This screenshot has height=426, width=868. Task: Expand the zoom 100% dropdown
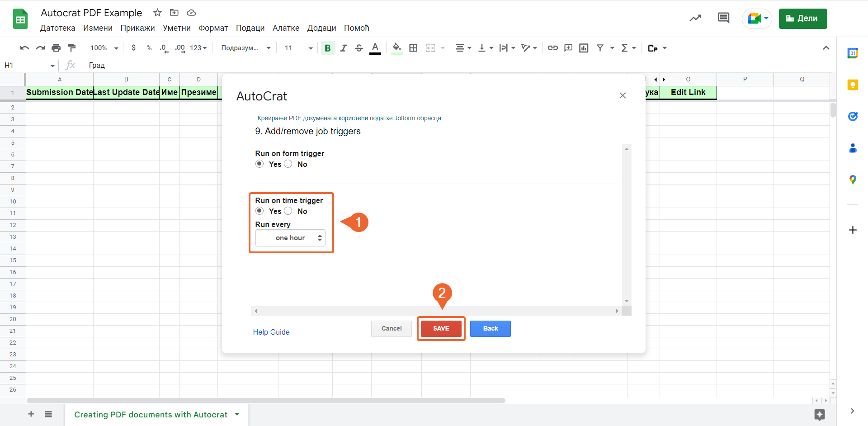pos(104,48)
